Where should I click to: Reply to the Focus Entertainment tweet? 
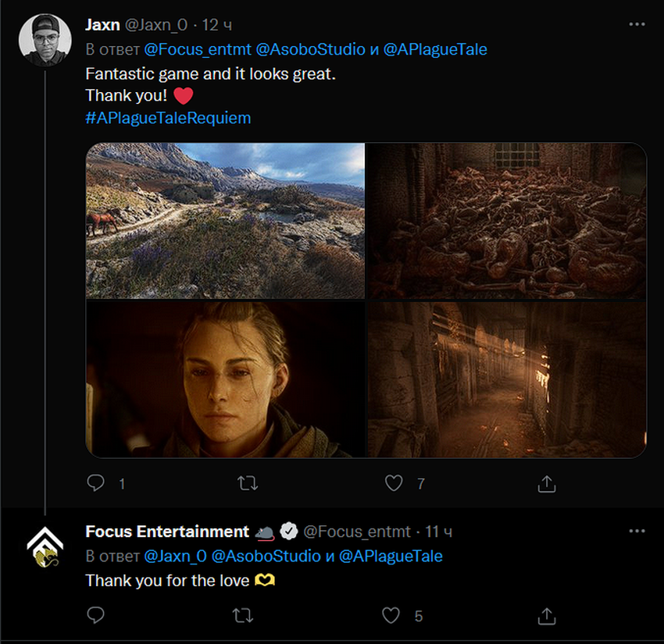pos(95,616)
